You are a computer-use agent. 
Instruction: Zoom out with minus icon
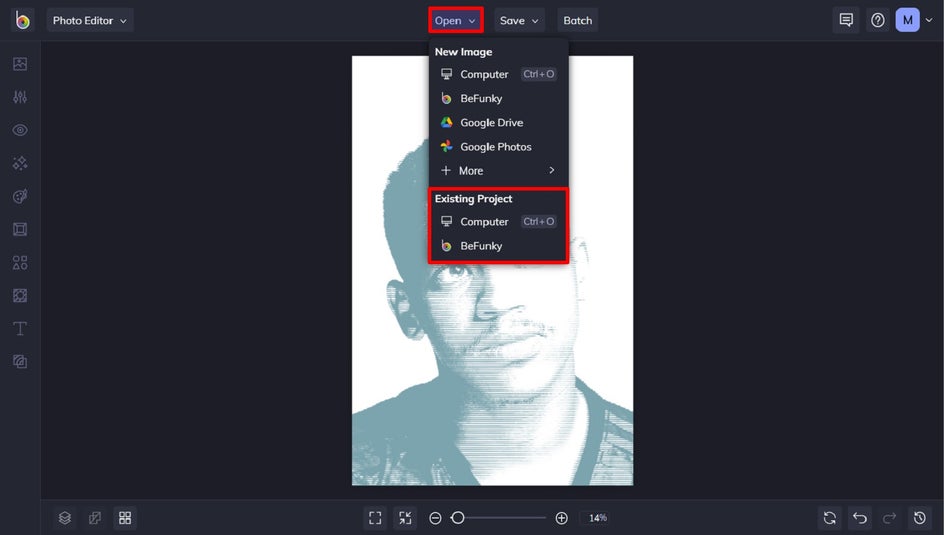point(435,518)
